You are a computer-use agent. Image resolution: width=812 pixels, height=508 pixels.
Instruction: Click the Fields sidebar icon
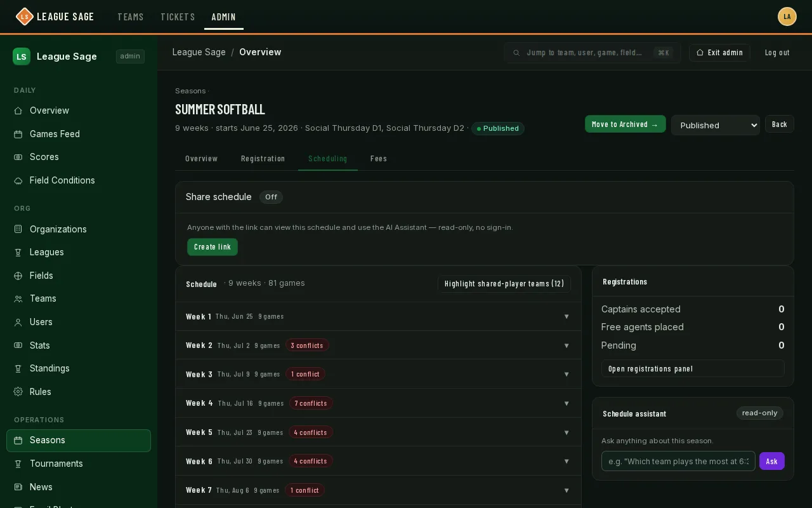pos(18,276)
